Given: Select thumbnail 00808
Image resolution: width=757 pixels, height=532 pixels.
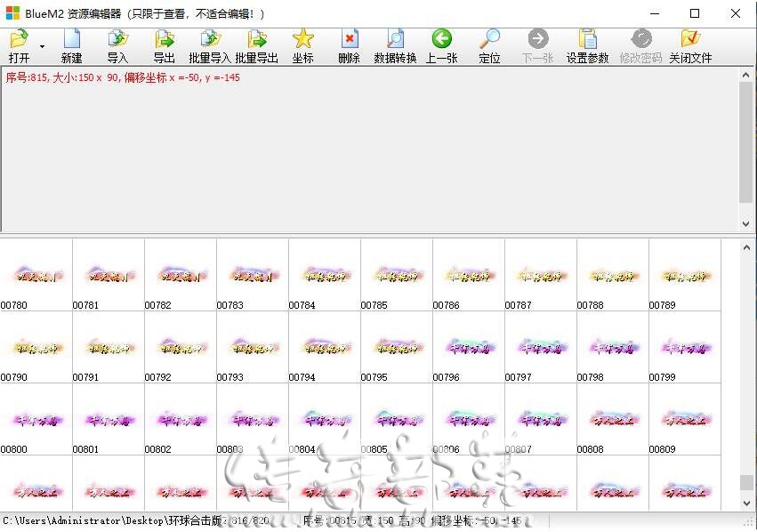Looking at the screenshot, I should pyautogui.click(x=613, y=419).
